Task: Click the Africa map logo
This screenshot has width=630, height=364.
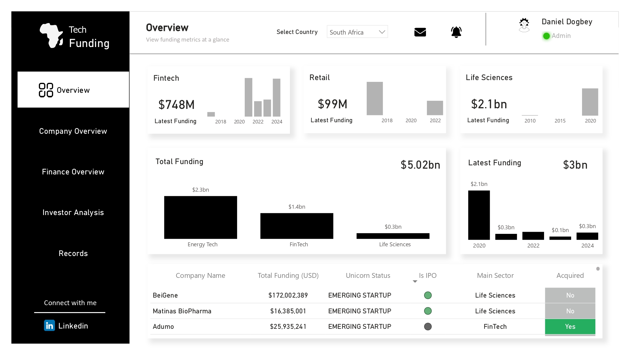Action: [52, 35]
